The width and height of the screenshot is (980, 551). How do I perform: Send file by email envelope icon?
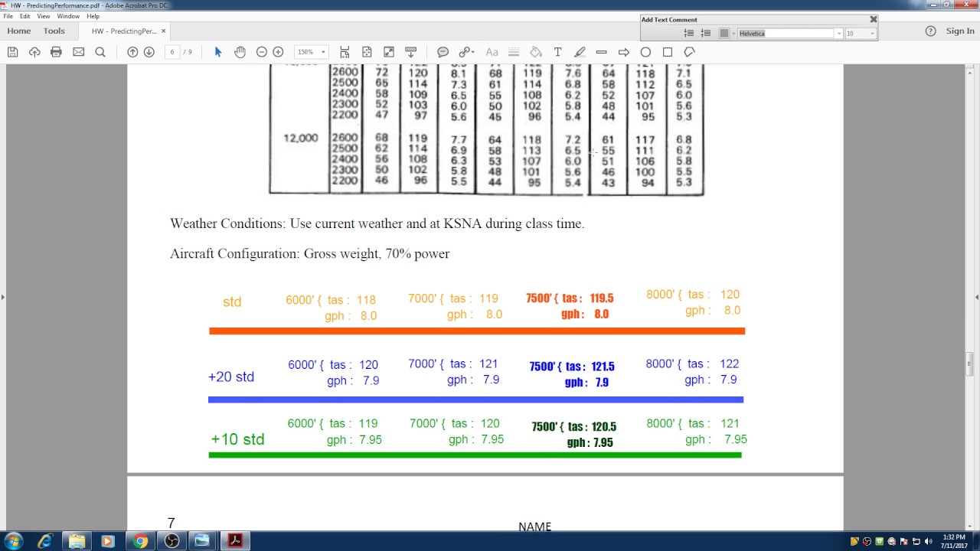78,52
